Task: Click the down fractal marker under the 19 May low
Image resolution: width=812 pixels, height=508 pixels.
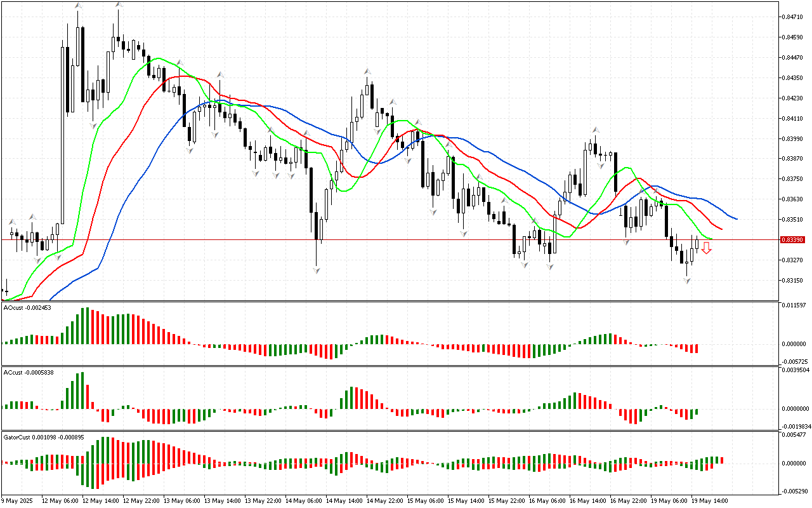Action: click(687, 281)
